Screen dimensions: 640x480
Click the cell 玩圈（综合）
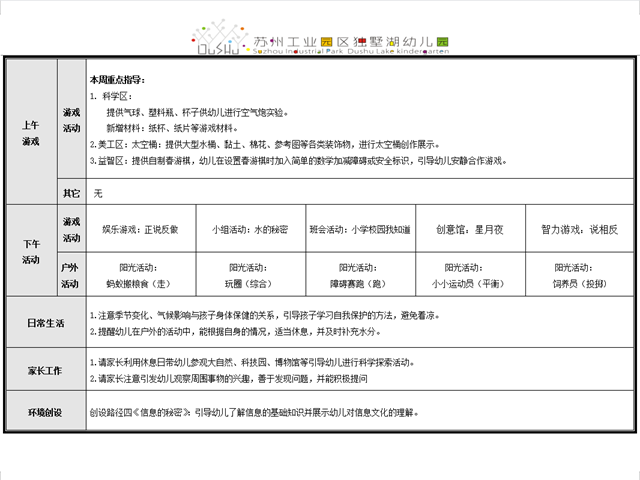(x=251, y=275)
